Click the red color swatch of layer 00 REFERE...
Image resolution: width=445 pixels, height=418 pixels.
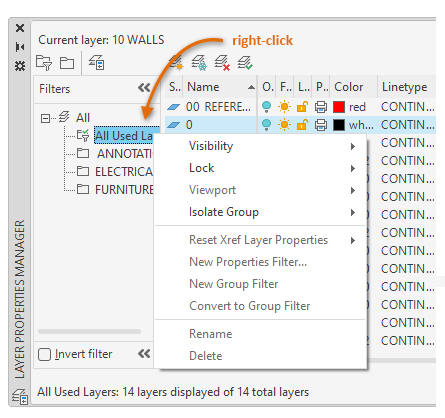point(339,107)
